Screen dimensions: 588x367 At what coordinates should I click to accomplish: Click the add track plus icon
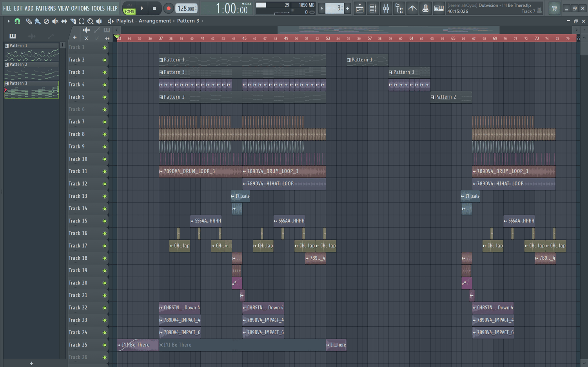75,38
